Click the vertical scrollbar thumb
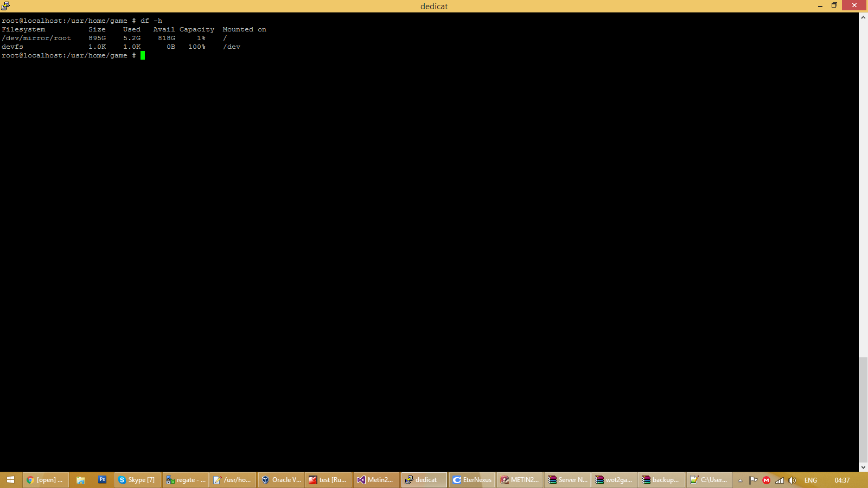Viewport: 868px width, 488px height. (863, 409)
